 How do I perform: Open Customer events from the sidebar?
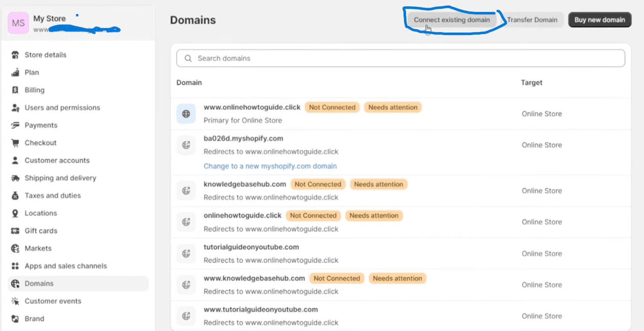[53, 301]
